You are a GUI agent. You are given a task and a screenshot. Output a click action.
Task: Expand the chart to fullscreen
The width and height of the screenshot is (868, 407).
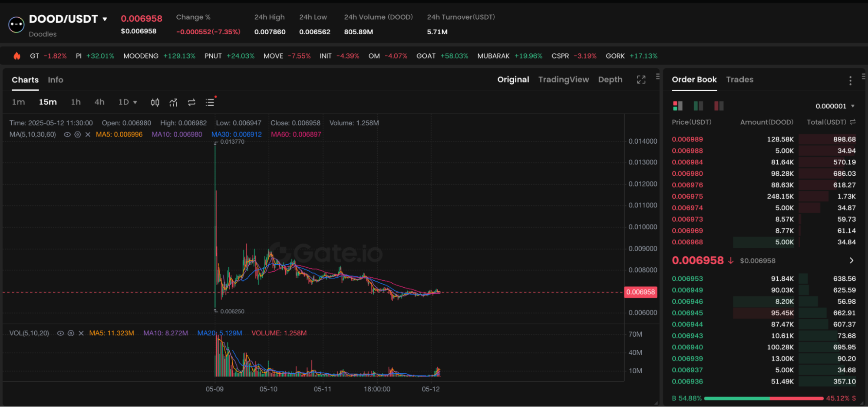pos(641,80)
